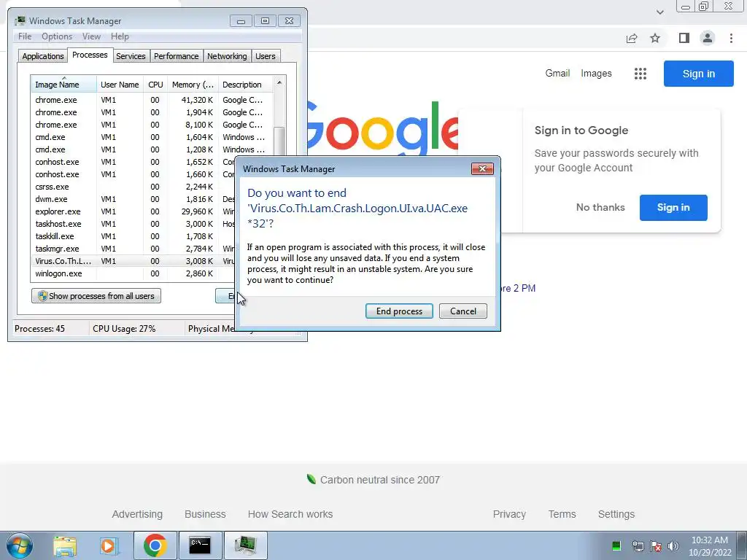Image resolution: width=747 pixels, height=560 pixels.
Task: Open the Networking tab
Action: 227,56
